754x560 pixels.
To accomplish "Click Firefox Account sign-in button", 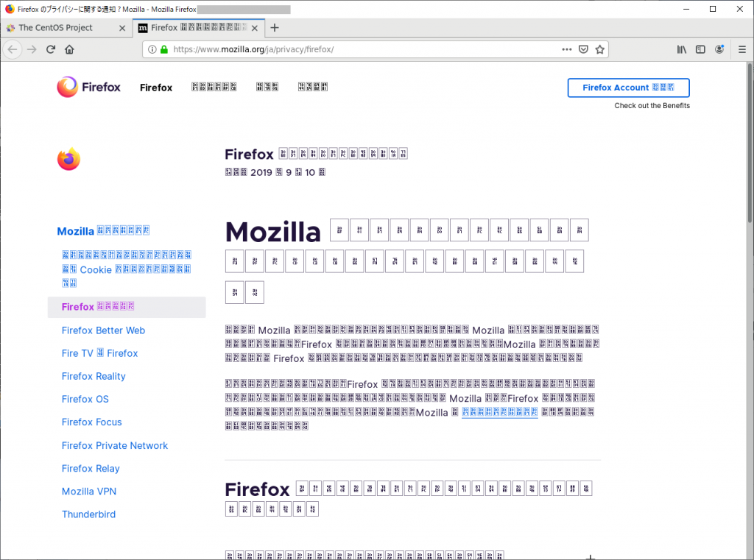I will point(629,88).
